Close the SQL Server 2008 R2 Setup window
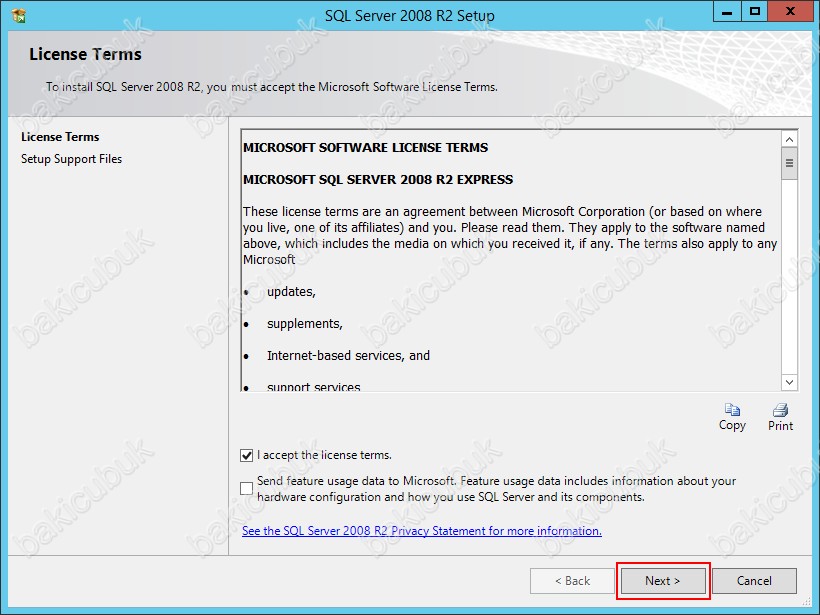820x615 pixels. [x=790, y=12]
